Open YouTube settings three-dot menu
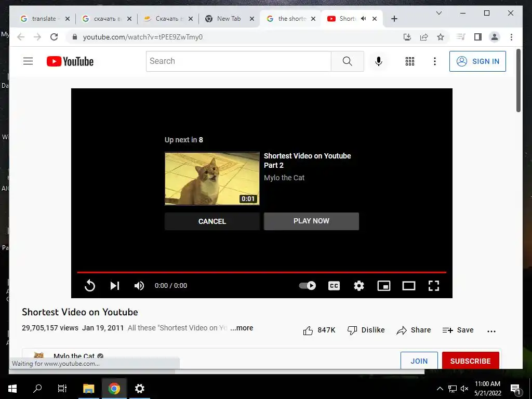This screenshot has width=532, height=399. point(435,61)
